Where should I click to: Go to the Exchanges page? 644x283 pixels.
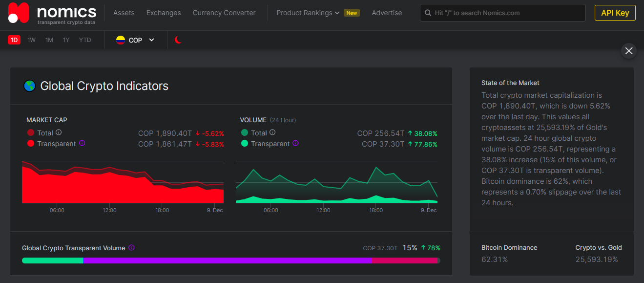[x=164, y=13]
